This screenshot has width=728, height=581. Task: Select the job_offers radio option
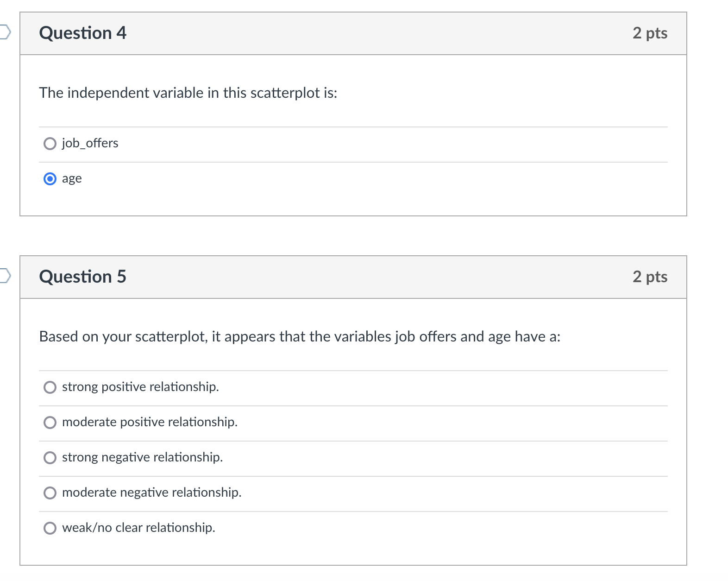coord(50,144)
